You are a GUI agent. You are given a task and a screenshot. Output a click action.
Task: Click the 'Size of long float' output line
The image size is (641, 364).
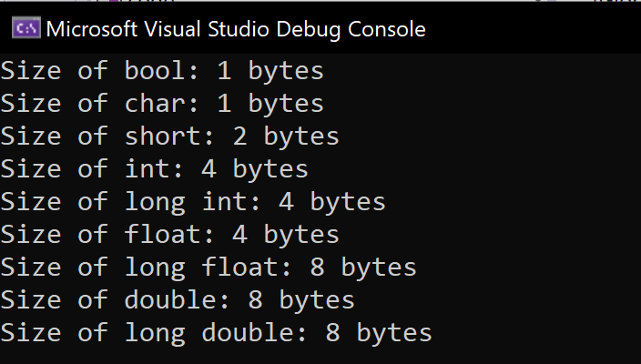[209, 268]
